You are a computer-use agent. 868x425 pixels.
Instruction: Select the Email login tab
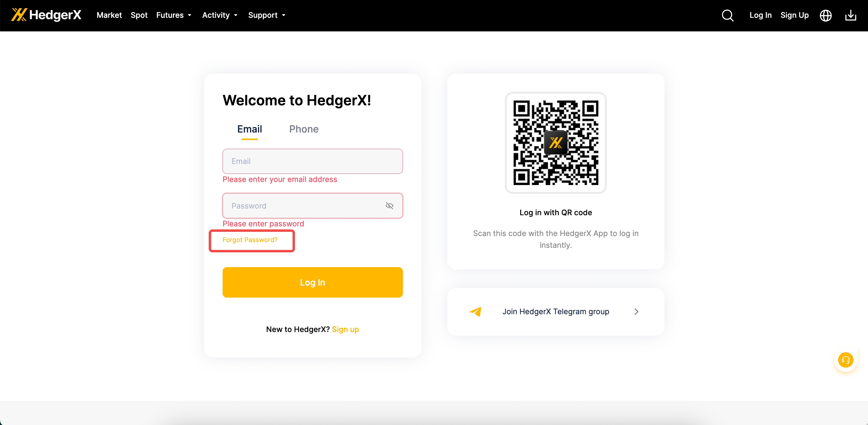coord(249,129)
